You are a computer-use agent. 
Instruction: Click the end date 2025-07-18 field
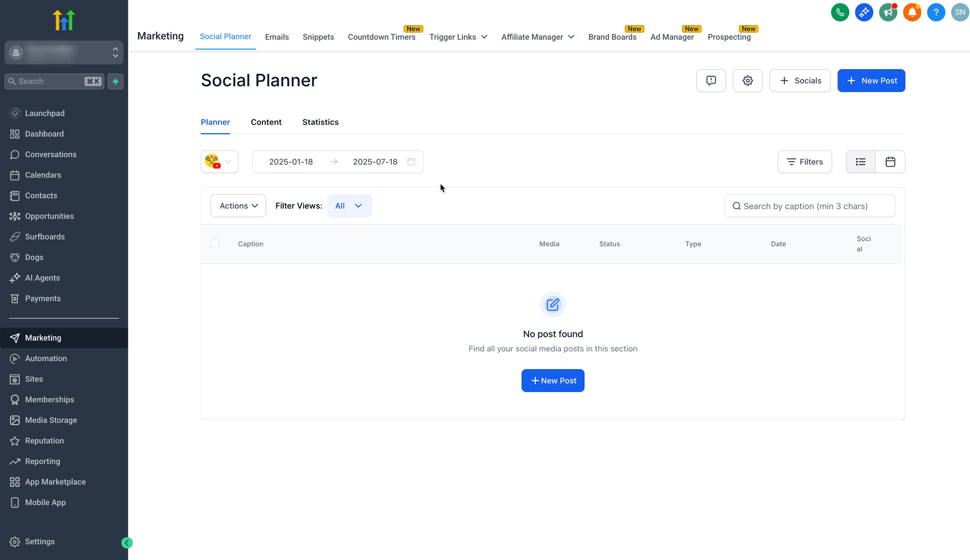pyautogui.click(x=375, y=162)
